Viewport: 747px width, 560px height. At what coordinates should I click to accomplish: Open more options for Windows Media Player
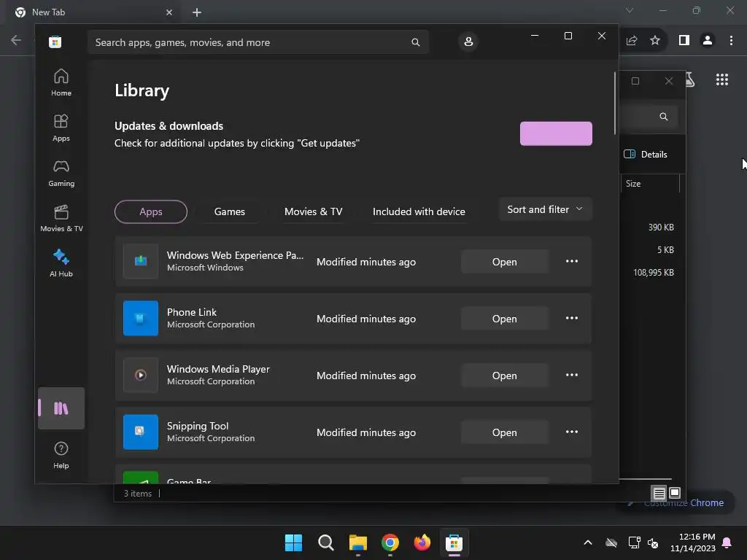click(x=572, y=376)
